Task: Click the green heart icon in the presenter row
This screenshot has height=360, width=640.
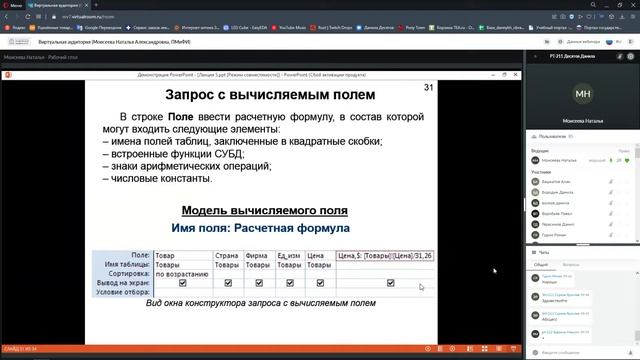Action: pyautogui.click(x=627, y=160)
